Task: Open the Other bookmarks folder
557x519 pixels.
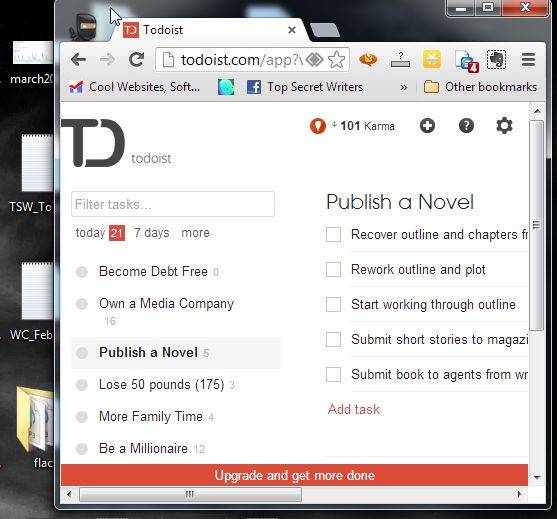Action: (x=480, y=87)
